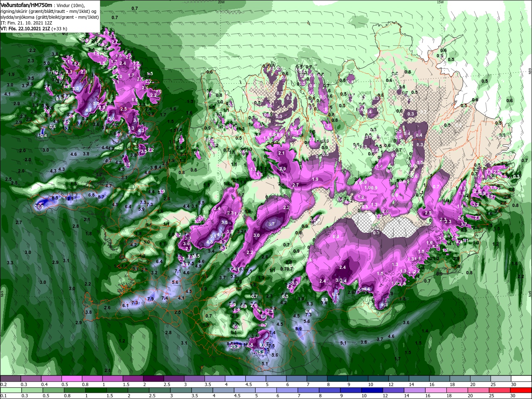The image size is (532, 399).
Task: Click the '30' label in the lower legend row
Action: 512,396
